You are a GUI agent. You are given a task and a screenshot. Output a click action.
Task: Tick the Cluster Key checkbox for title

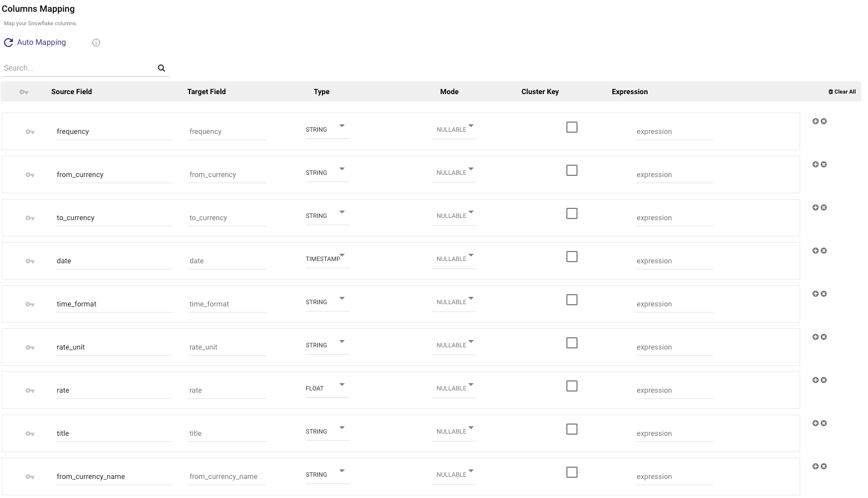coord(571,430)
